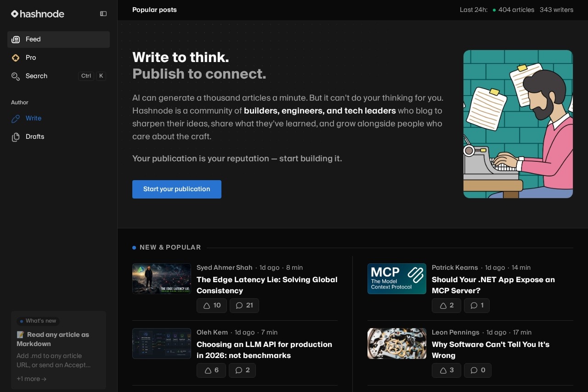The height and width of the screenshot is (392, 588).
Task: Like the .NET MCP Server post
Action: click(x=447, y=306)
